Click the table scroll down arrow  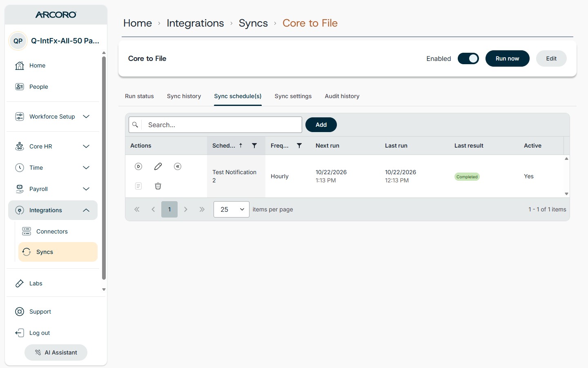[x=566, y=194]
